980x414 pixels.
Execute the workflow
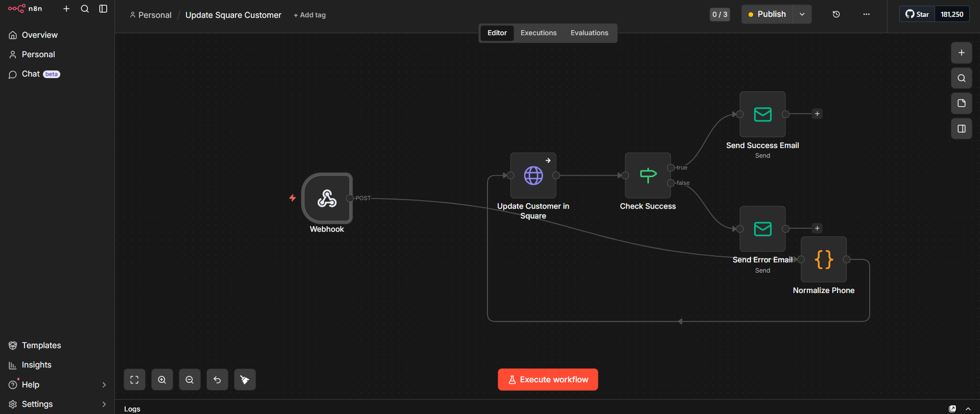tap(548, 380)
